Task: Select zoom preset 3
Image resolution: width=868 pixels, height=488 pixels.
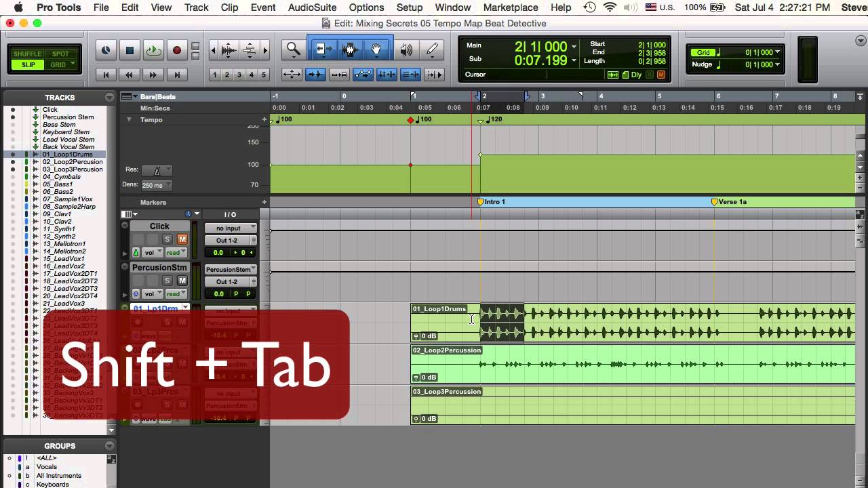Action: tap(239, 75)
